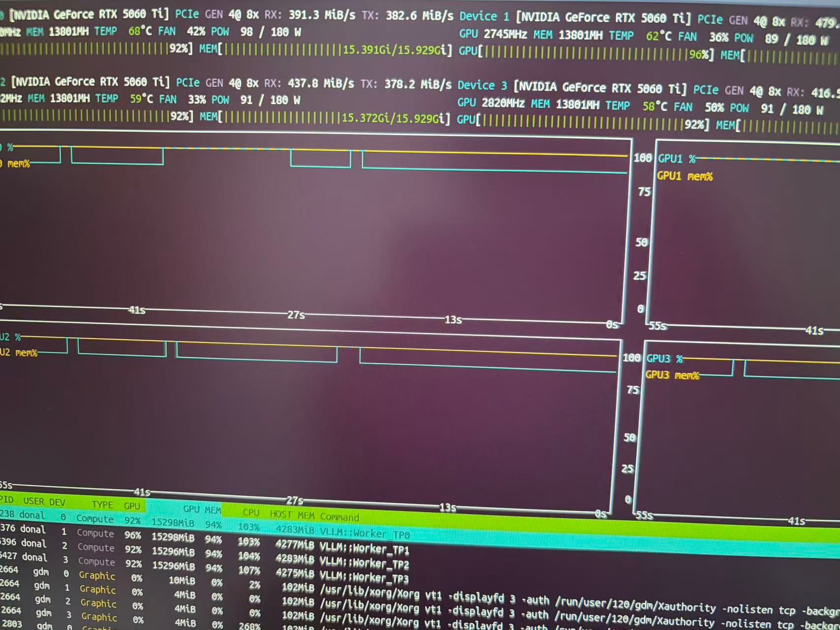840x630 pixels.
Task: Click the FAN 36% reading
Action: (x=704, y=37)
